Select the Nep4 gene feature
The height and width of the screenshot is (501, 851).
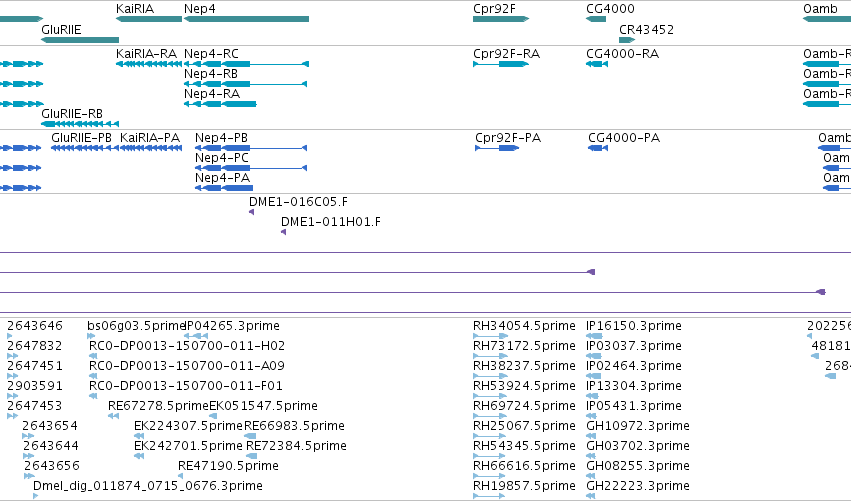tap(246, 19)
